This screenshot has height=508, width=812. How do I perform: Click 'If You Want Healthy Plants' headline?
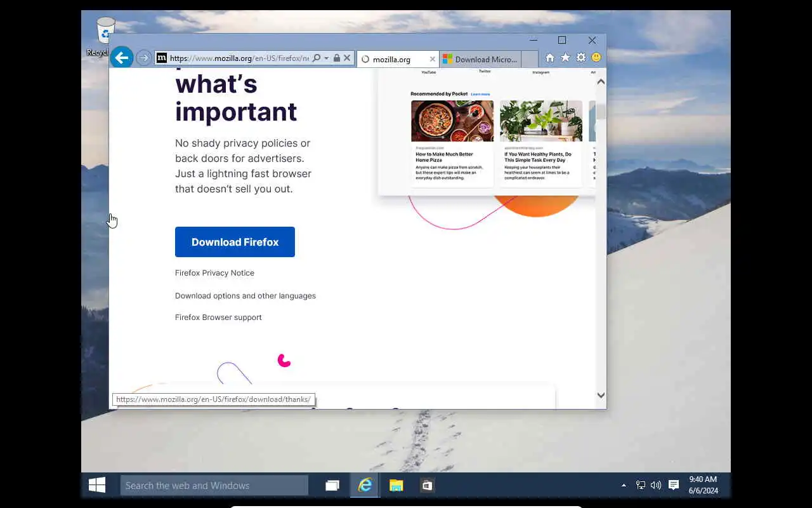coord(538,157)
